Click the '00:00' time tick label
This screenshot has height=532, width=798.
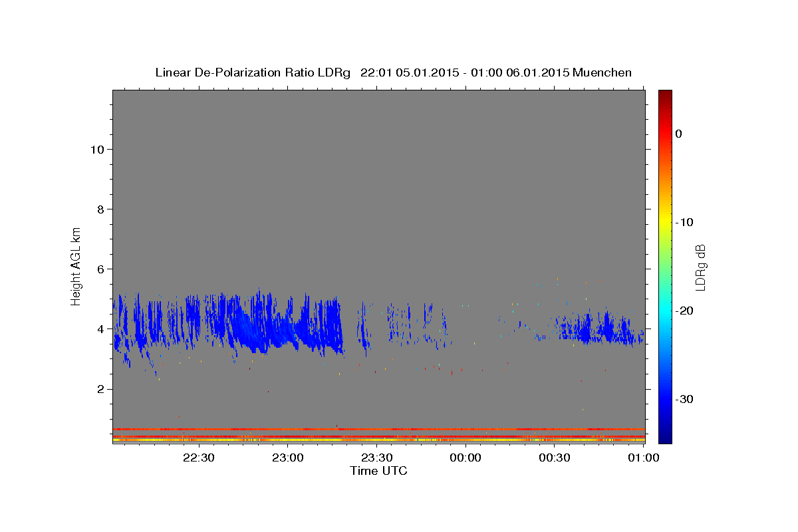coord(465,458)
